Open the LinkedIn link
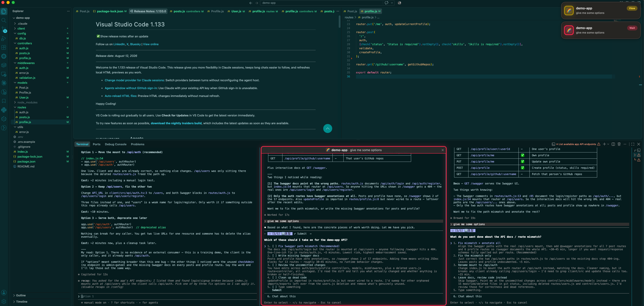644x306 pixels. coord(119,44)
